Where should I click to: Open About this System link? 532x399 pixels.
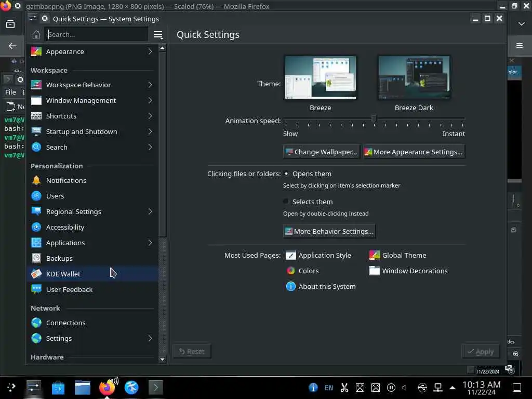coord(321,287)
